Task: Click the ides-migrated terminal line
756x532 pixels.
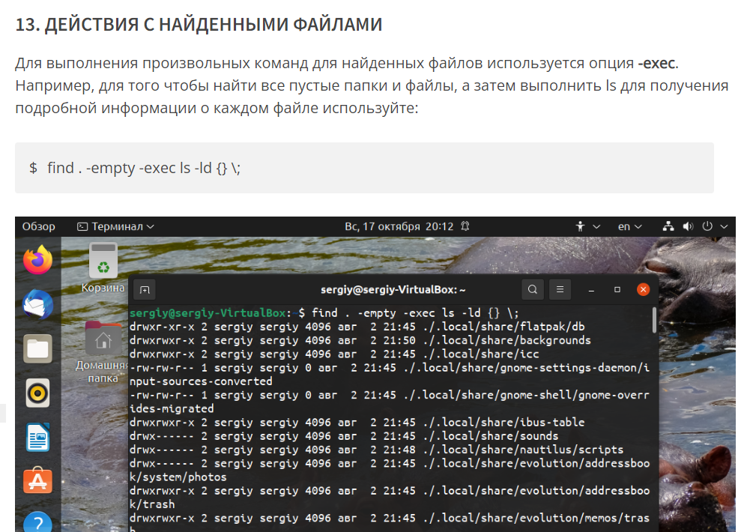Action: [172, 408]
